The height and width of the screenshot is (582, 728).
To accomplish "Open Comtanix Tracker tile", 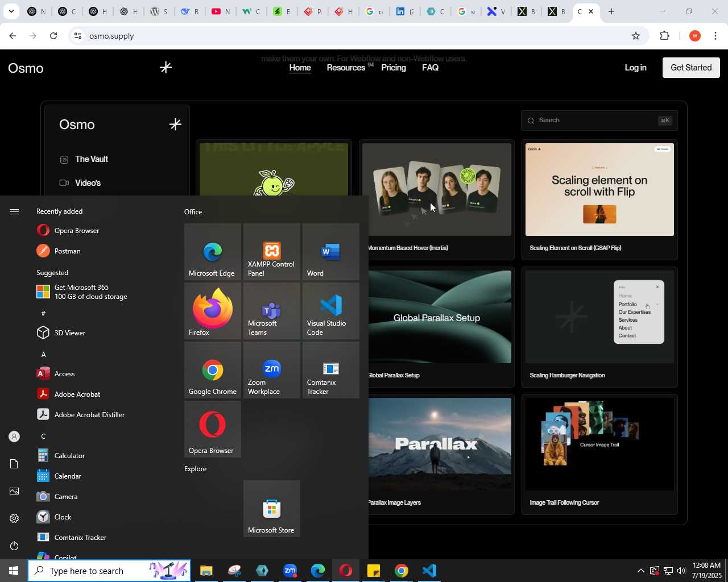I will [x=331, y=370].
